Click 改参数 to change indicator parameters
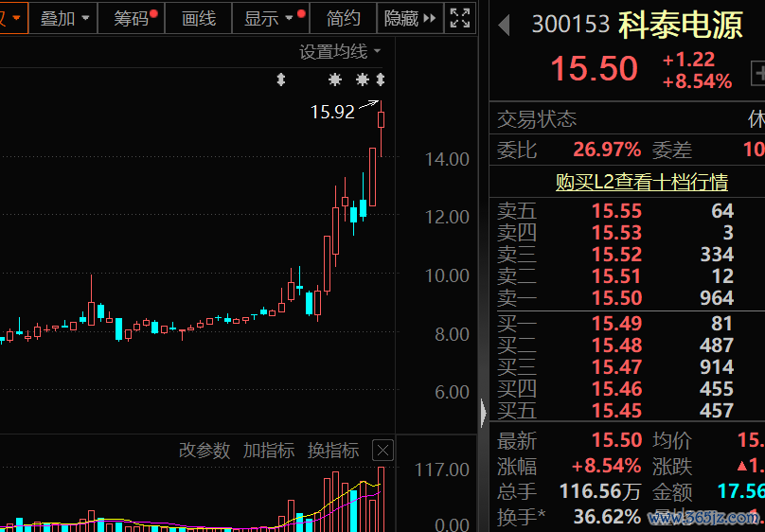This screenshot has height=532, width=765. click(205, 450)
